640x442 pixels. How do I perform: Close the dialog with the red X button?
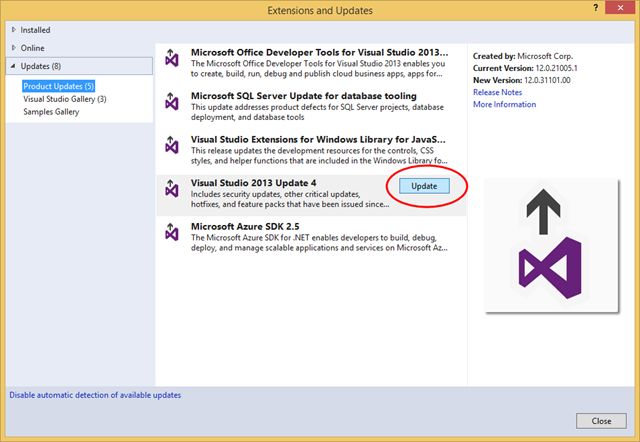(x=620, y=8)
